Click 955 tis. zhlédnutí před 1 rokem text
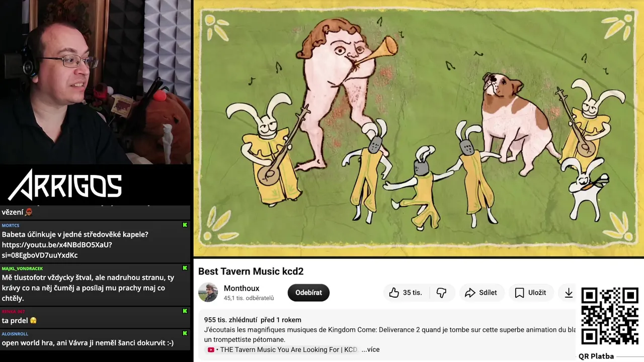The width and height of the screenshot is (644, 362). (253, 320)
